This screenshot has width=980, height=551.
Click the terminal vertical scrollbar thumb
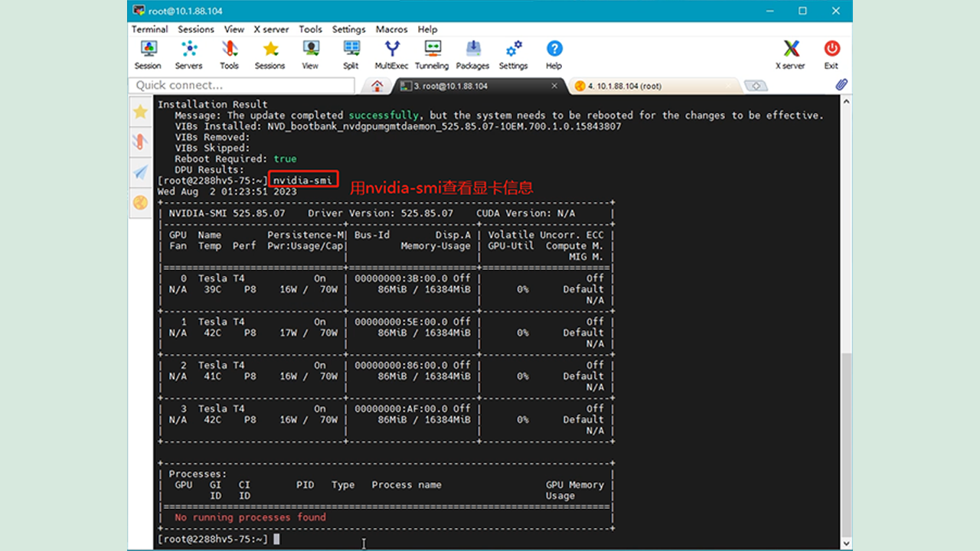pyautogui.click(x=846, y=444)
